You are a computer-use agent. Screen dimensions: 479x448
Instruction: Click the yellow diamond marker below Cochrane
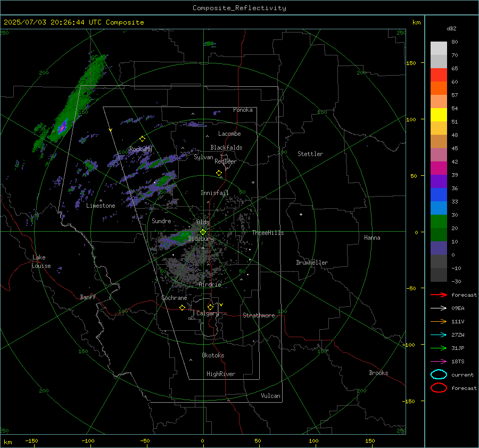pyautogui.click(x=182, y=307)
